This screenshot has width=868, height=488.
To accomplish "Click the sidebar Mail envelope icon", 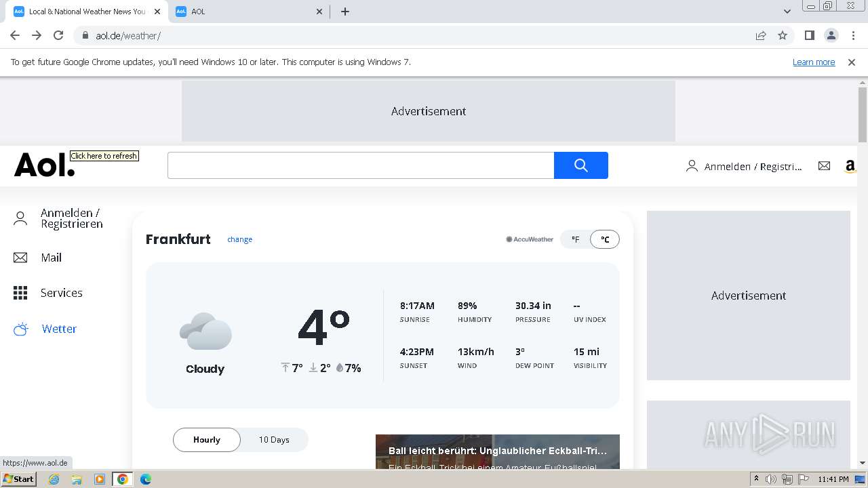I will (x=20, y=258).
